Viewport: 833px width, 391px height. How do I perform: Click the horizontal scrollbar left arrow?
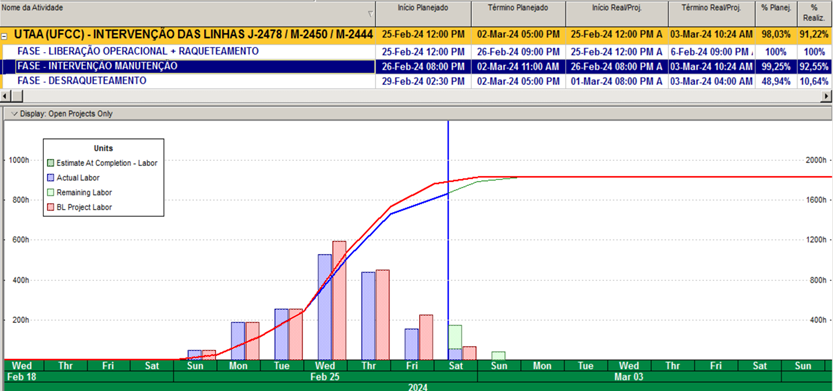coord(6,96)
